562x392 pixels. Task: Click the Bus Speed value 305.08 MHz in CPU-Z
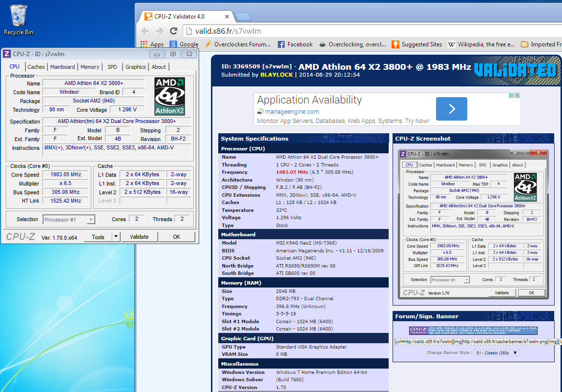pyautogui.click(x=65, y=192)
